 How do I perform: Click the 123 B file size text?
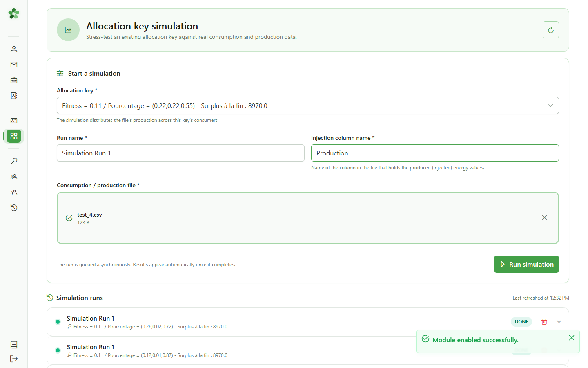[83, 223]
